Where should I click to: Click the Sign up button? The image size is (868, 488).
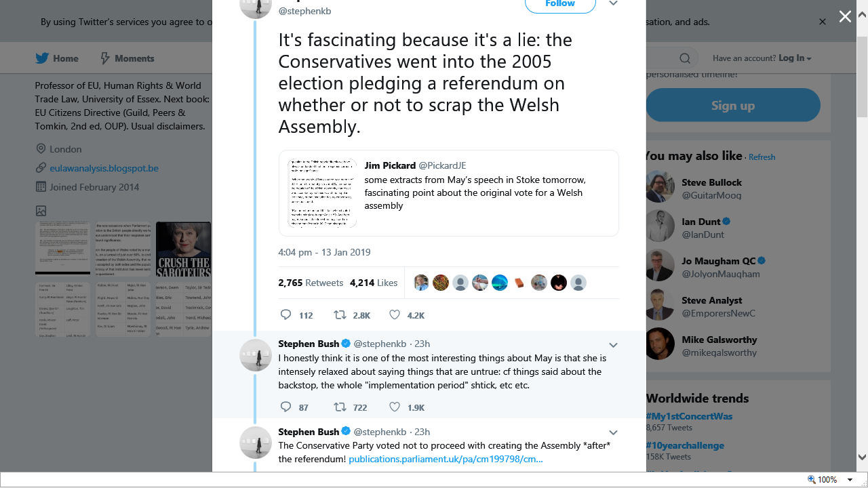pos(732,106)
